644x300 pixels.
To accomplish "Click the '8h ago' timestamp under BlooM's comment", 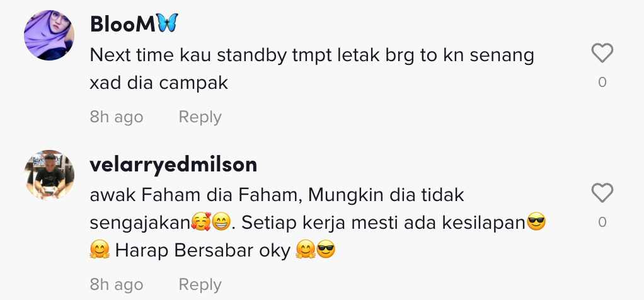I will (x=117, y=117).
